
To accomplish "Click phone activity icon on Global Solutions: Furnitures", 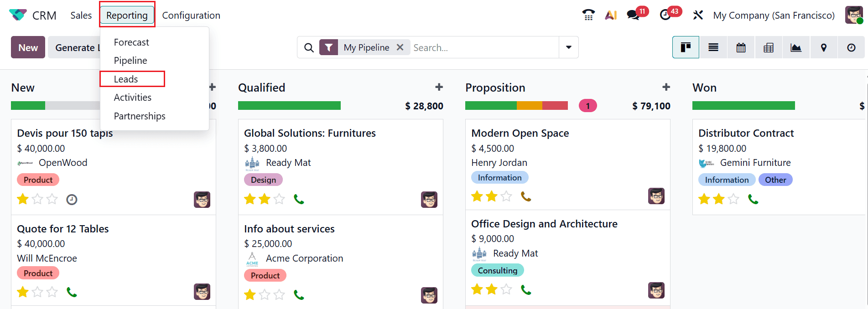I will click(x=299, y=199).
